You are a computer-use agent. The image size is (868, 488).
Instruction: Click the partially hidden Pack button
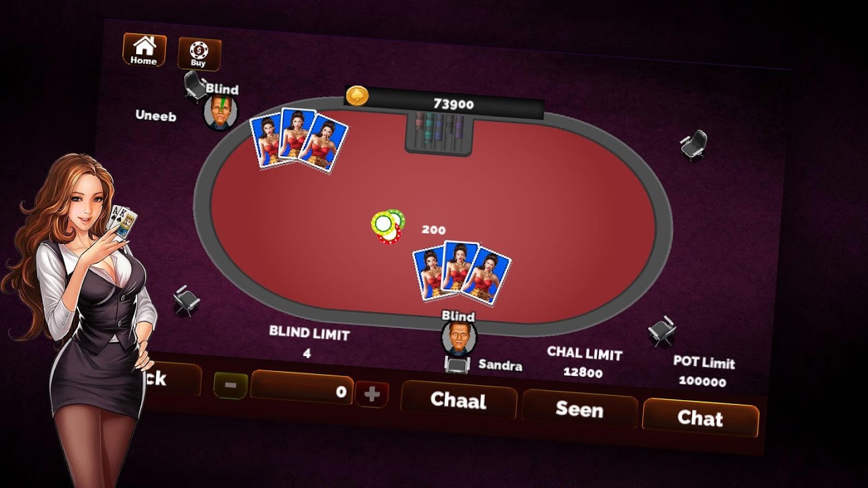click(x=170, y=379)
